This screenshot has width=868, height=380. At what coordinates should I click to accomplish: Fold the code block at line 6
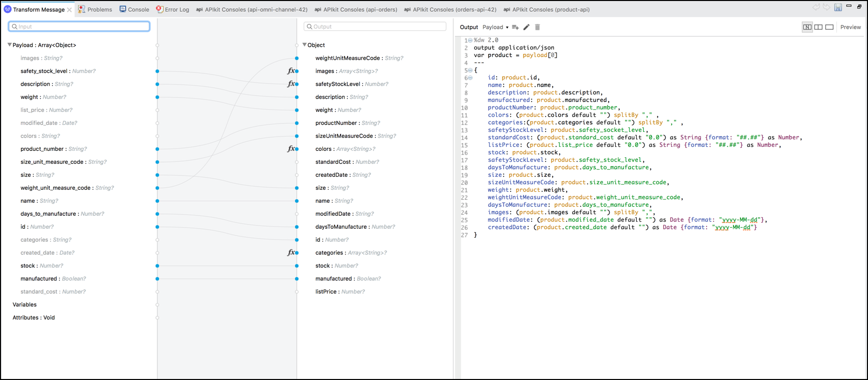point(470,78)
